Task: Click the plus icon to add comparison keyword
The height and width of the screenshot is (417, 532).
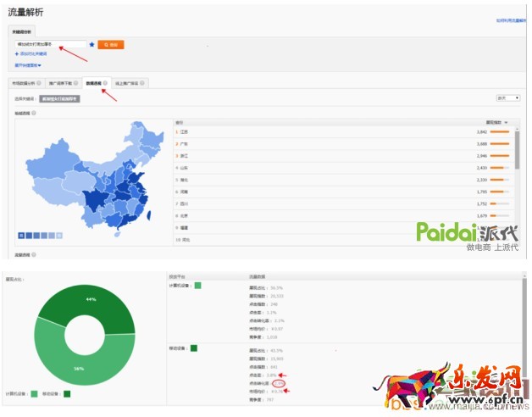Action: coord(17,54)
